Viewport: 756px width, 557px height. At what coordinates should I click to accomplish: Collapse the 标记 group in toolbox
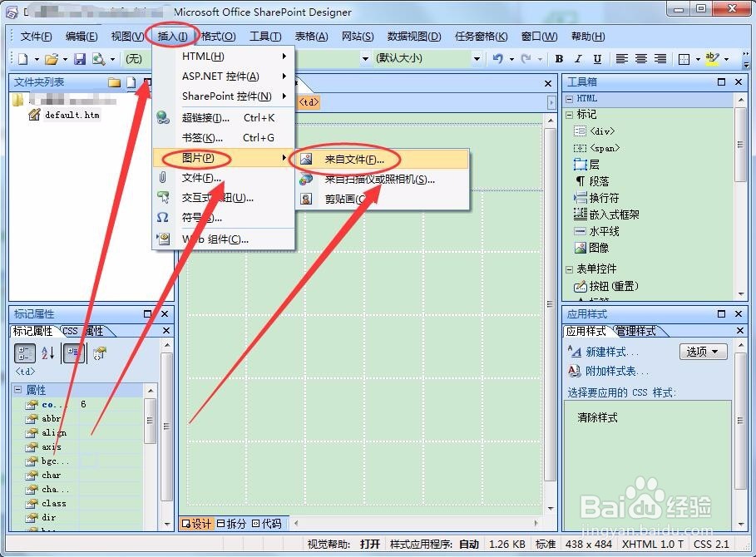570,115
